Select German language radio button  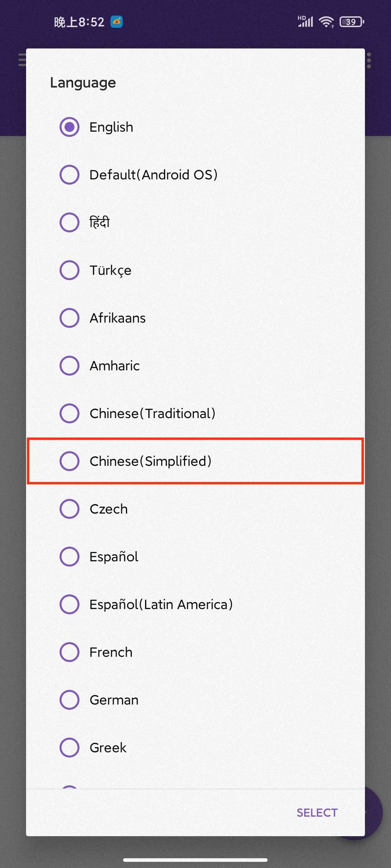click(69, 700)
